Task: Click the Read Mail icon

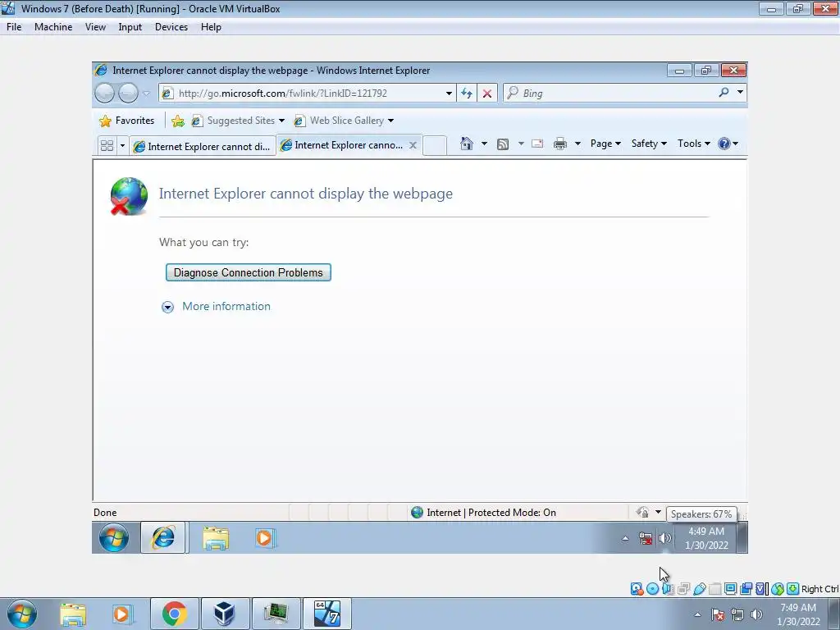Action: coord(537,144)
